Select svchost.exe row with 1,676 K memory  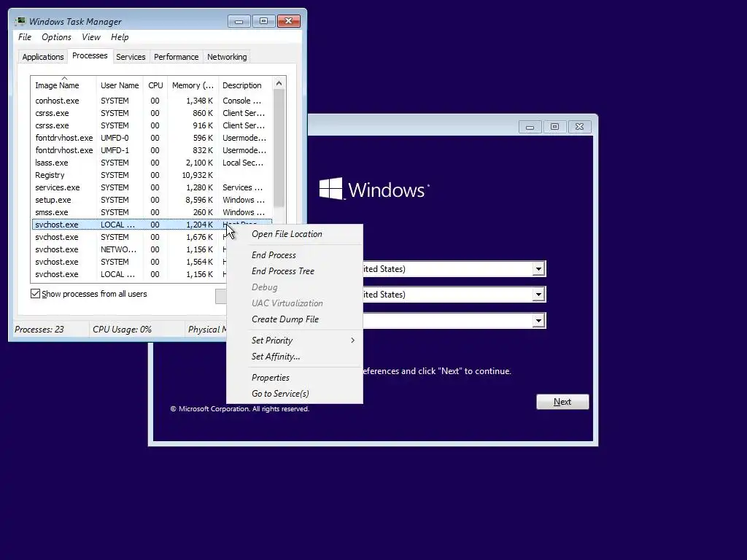click(x=129, y=237)
